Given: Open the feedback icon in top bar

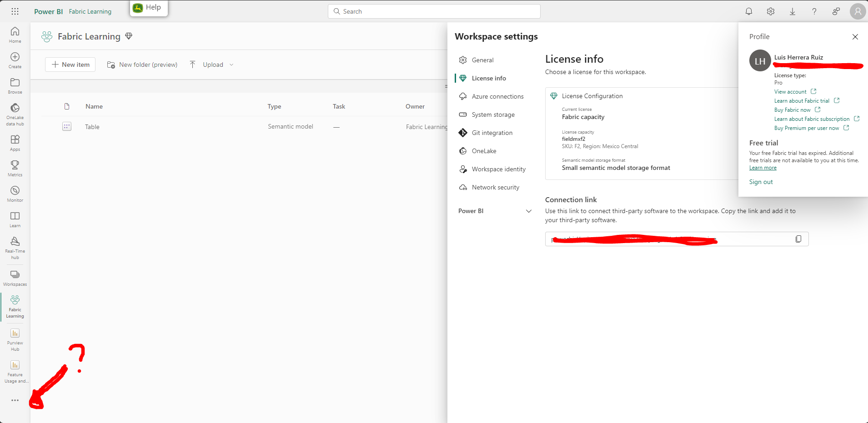Looking at the screenshot, I should click(836, 11).
